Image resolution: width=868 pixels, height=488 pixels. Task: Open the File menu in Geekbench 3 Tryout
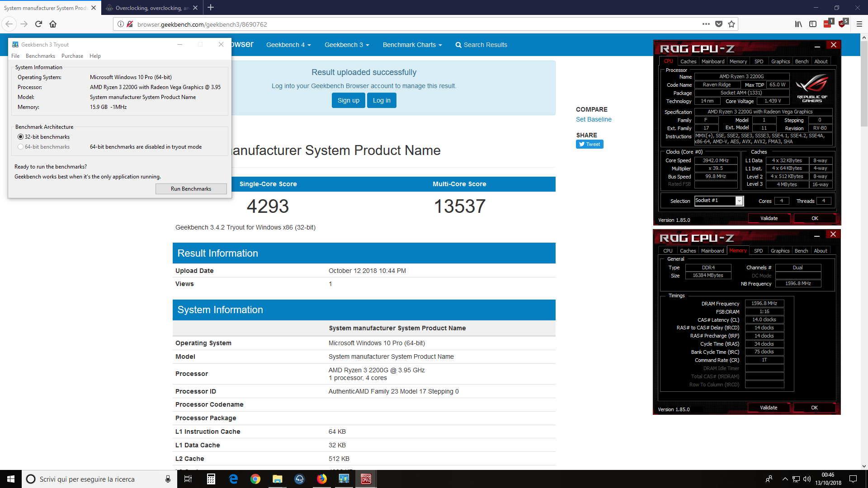coord(15,56)
